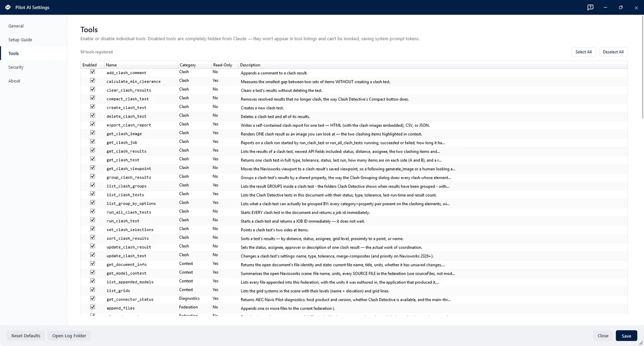Image resolution: width=644 pixels, height=346 pixels.
Task: Toggle the list_grids checkbox
Action: tap(93, 290)
